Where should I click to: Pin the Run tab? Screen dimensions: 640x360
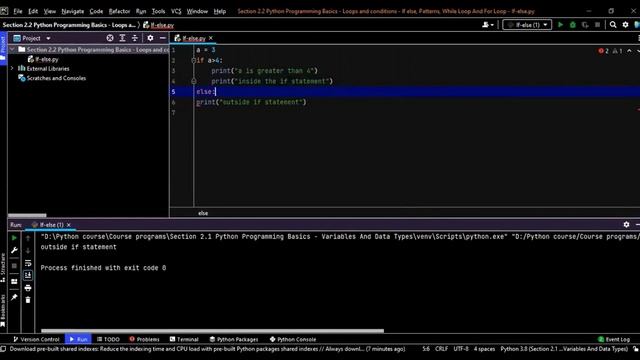(14, 297)
